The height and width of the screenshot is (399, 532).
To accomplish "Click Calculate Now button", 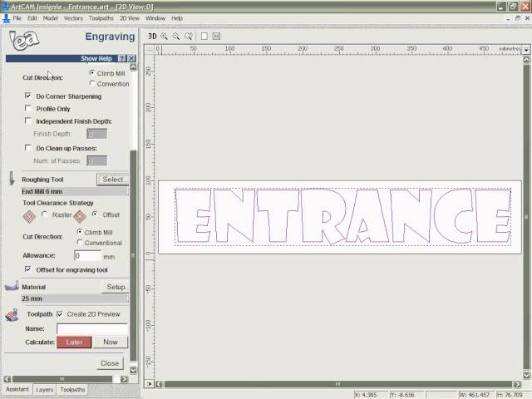I will click(x=111, y=342).
